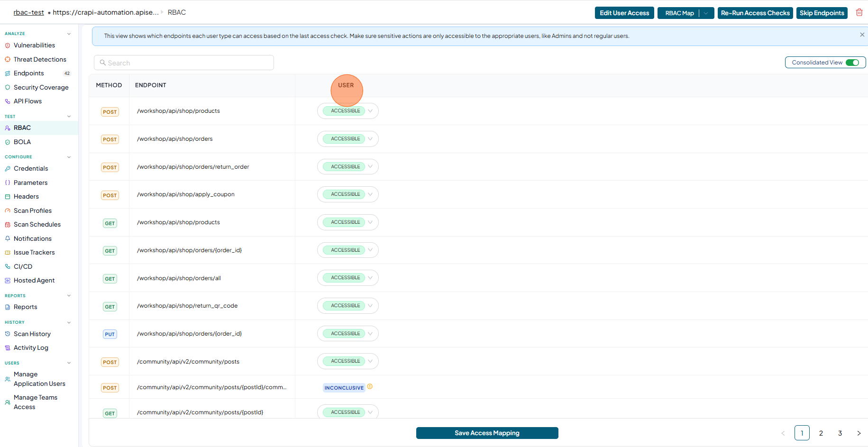Click the RBAC Map button
The image size is (868, 447).
(679, 13)
